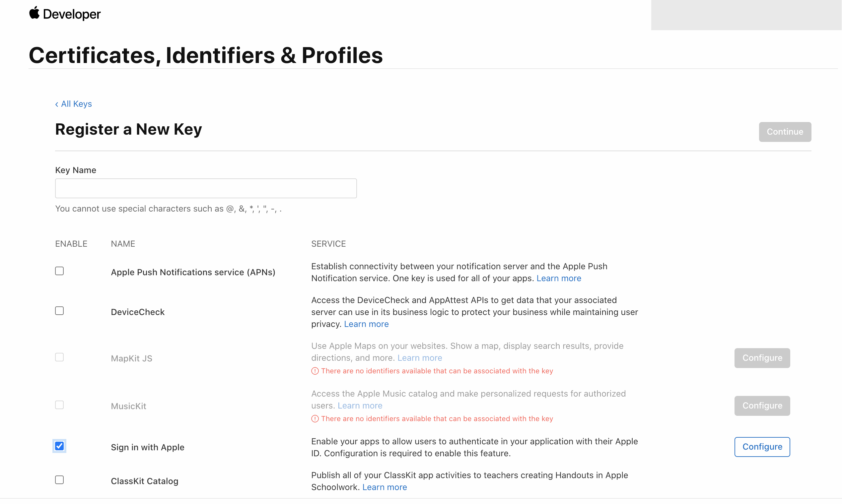This screenshot has height=504, width=842.
Task: Open Learn more link for ClassKit Catalog
Action: pos(385,487)
